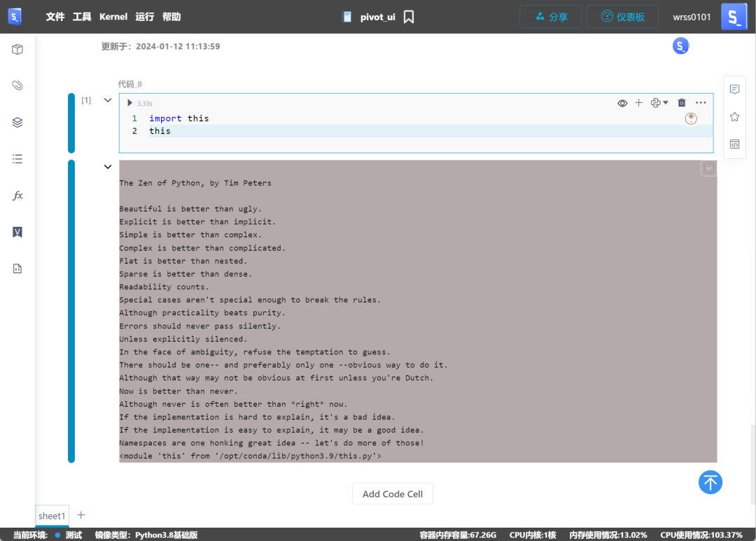Open the fx functions panel
The image size is (756, 541).
coord(17,196)
